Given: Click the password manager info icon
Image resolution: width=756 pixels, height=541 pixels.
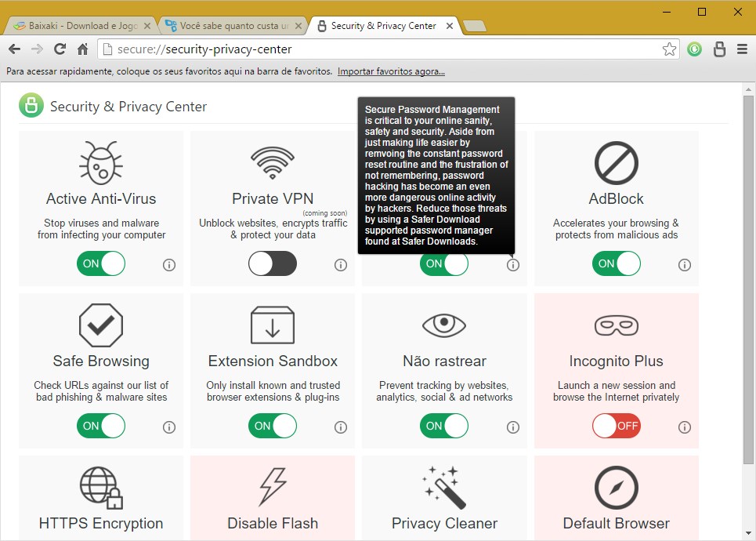Looking at the screenshot, I should click(512, 264).
